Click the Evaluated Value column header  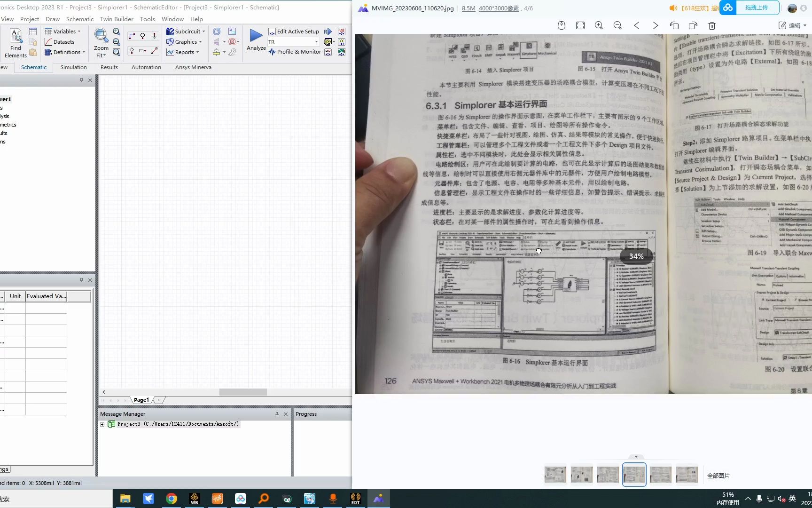click(x=46, y=296)
